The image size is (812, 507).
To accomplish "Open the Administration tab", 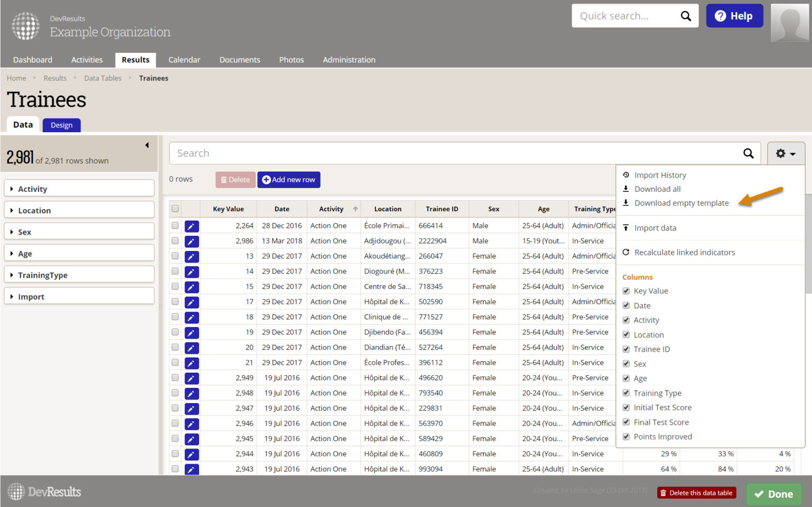I will (x=349, y=60).
